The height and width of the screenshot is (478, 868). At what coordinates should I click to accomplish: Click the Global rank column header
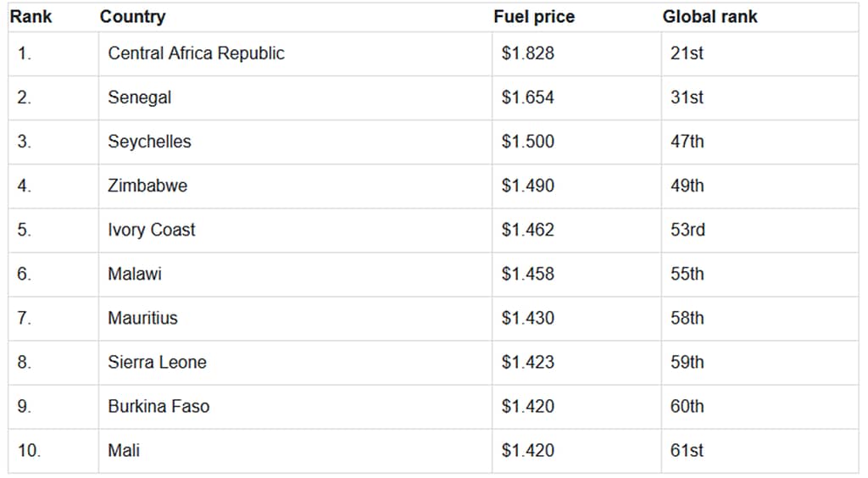pyautogui.click(x=709, y=17)
